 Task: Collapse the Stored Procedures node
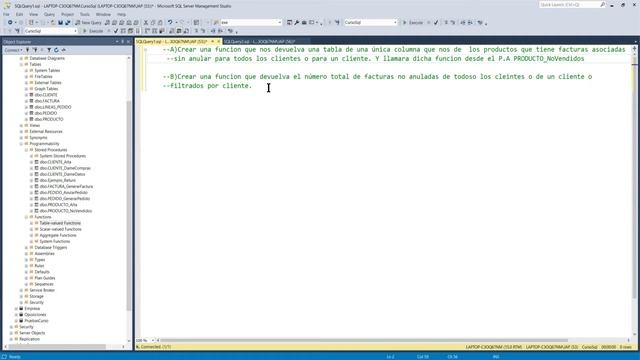(x=26, y=150)
